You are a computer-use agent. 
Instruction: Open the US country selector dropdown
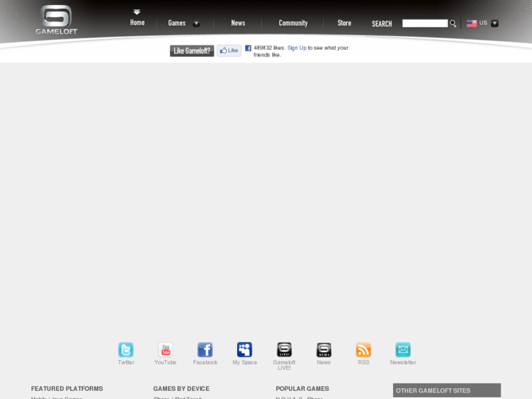(495, 23)
